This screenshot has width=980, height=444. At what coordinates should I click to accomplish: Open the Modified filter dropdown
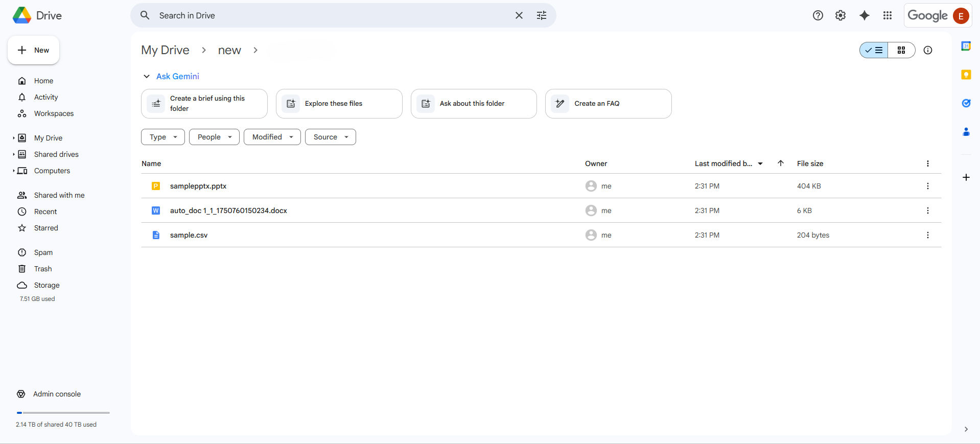point(272,137)
